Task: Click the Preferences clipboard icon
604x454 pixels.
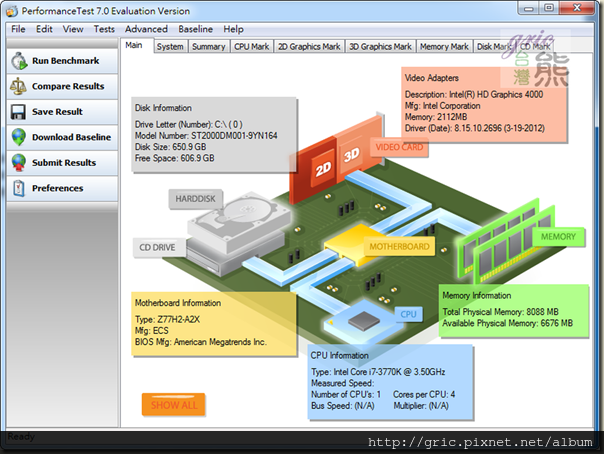Action: click(19, 188)
